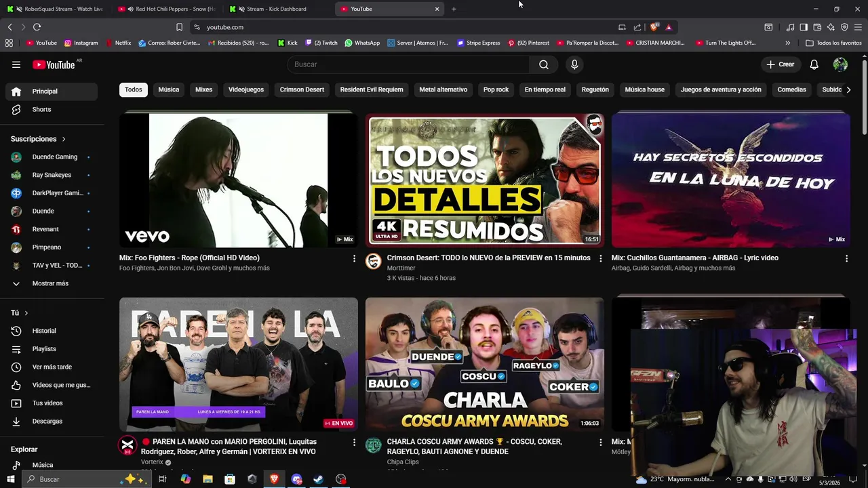Viewport: 868px width, 488px height.
Task: Open Brave Shields lion icon
Action: click(654, 27)
